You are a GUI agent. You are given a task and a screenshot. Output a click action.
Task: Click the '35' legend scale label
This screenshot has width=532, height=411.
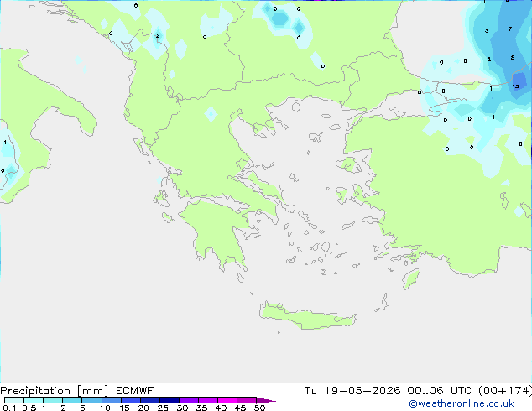click(201, 408)
